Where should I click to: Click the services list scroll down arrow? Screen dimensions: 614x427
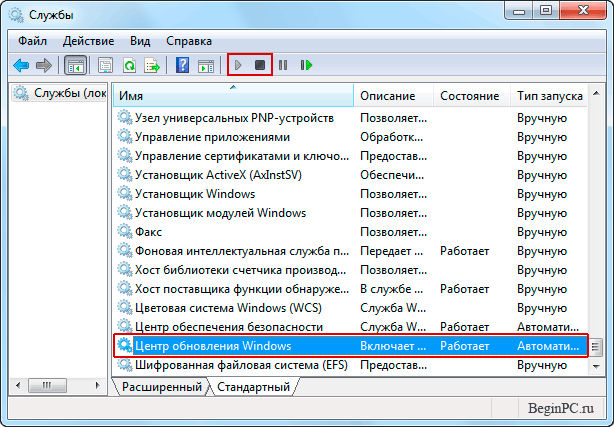[596, 367]
